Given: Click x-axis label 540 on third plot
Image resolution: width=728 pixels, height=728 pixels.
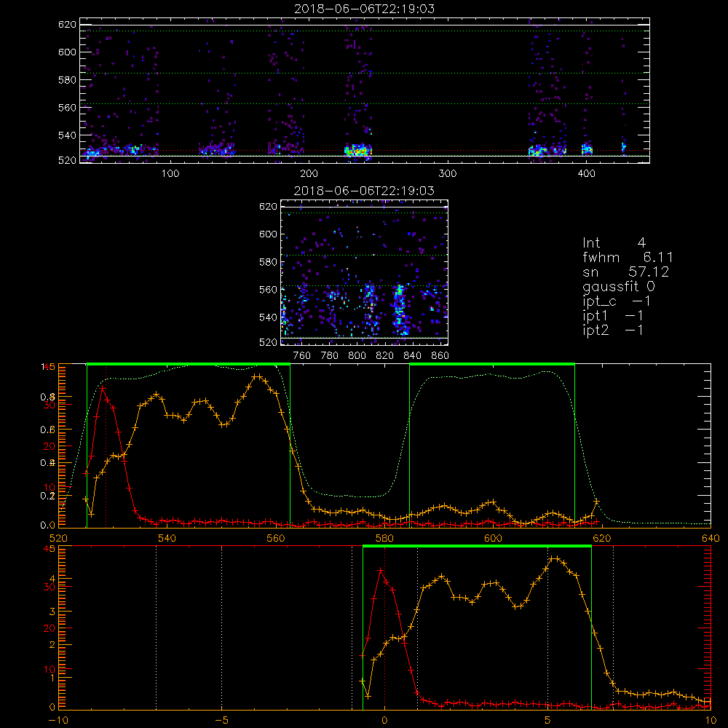Looking at the screenshot, I should 167,538.
